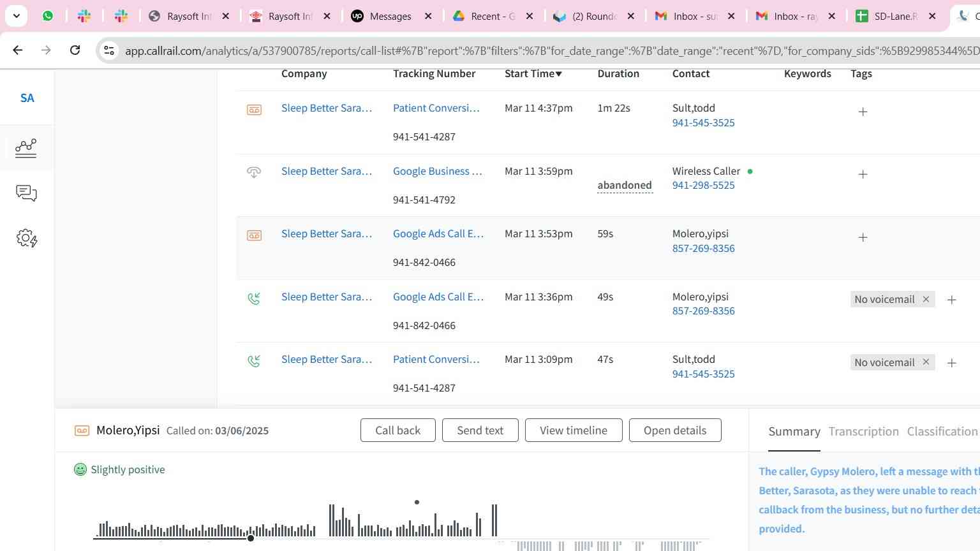Close the first Raysoft browser tab
Viewport: 980px width, 551px height.
[225, 16]
